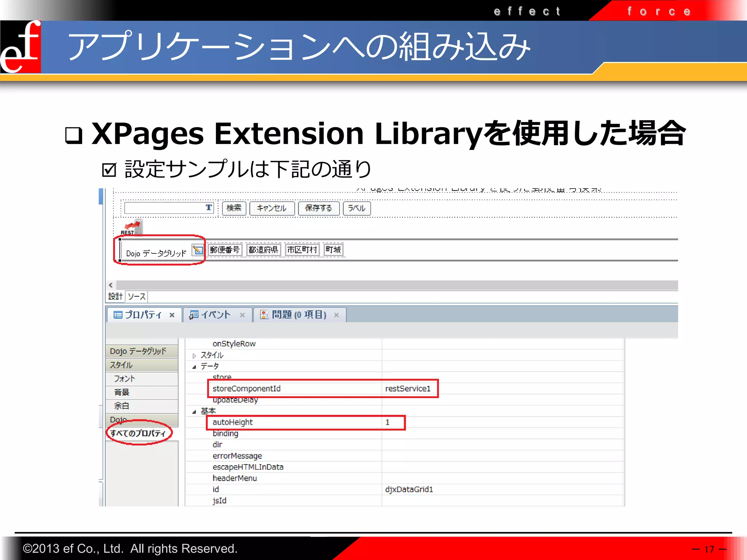
Task: Select the escapeHTMLInData property row
Action: click(405, 467)
